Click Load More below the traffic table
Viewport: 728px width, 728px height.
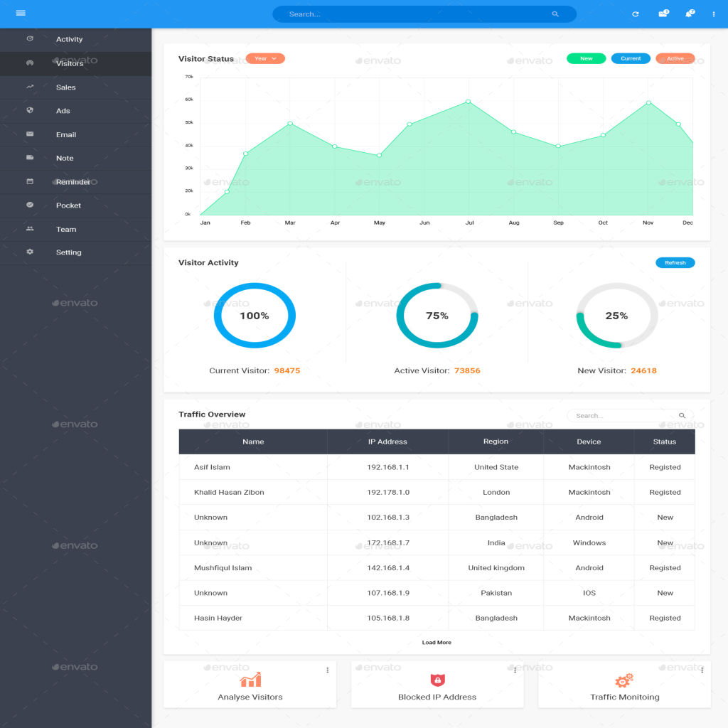click(x=437, y=643)
